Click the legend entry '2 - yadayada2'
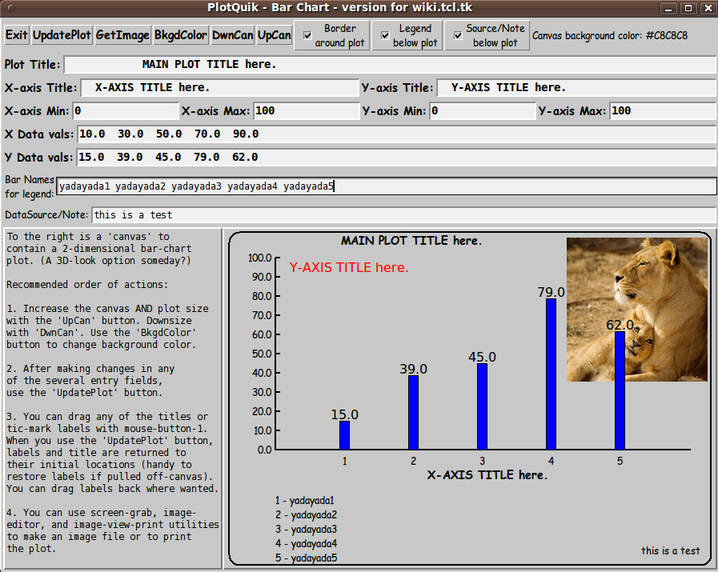The height and width of the screenshot is (572, 718). (306, 515)
